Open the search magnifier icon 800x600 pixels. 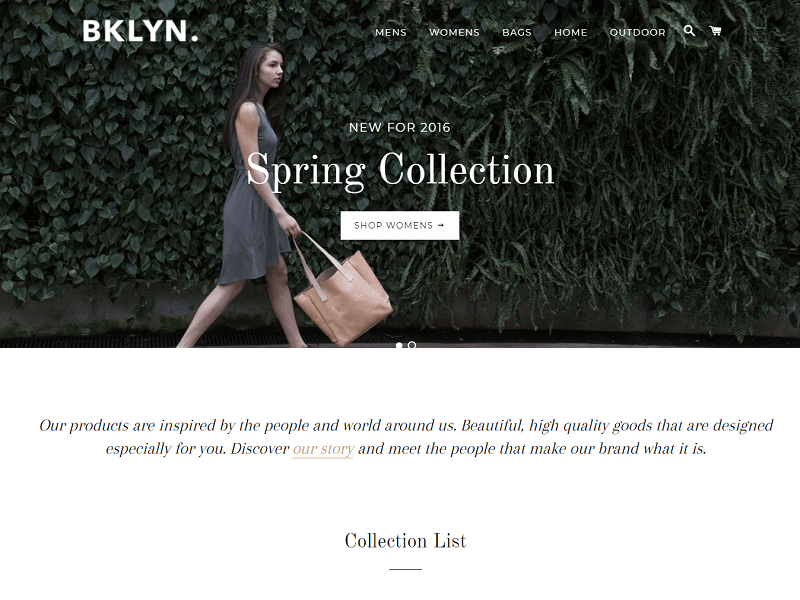[689, 31]
